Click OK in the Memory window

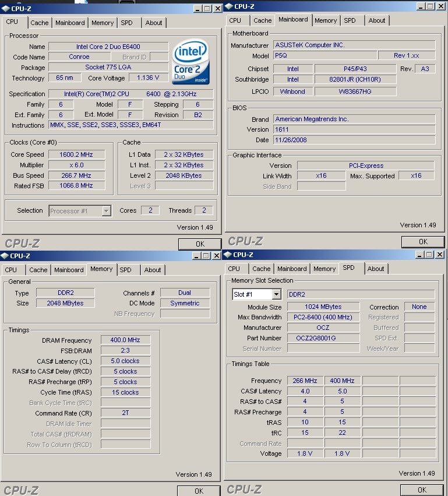pos(199,491)
